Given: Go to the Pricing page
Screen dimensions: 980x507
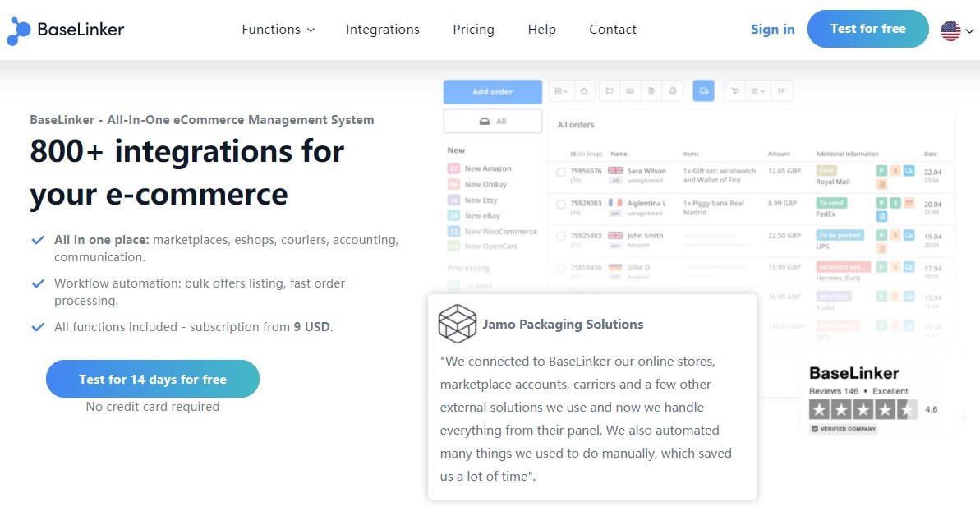Looking at the screenshot, I should click(x=473, y=30).
